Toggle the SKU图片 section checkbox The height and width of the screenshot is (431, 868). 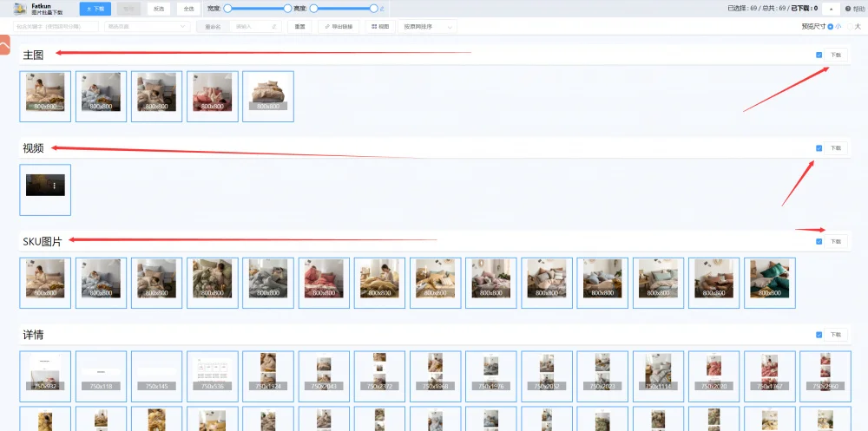(x=819, y=241)
